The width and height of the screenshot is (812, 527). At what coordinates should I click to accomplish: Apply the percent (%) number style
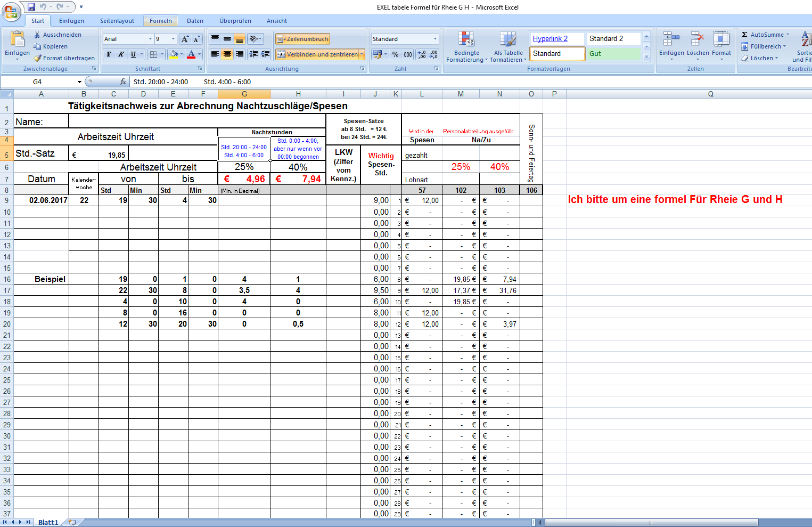coord(395,54)
